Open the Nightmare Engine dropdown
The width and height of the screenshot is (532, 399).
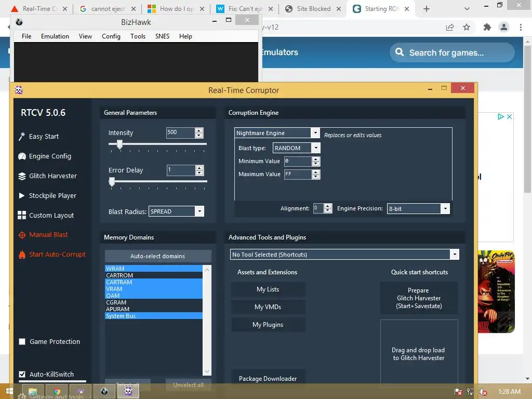tap(315, 132)
